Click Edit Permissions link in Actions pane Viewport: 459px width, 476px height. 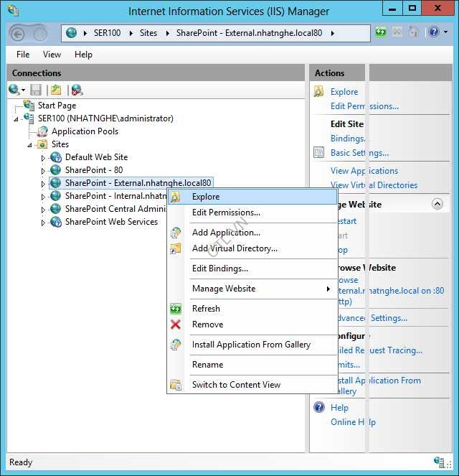coord(364,106)
